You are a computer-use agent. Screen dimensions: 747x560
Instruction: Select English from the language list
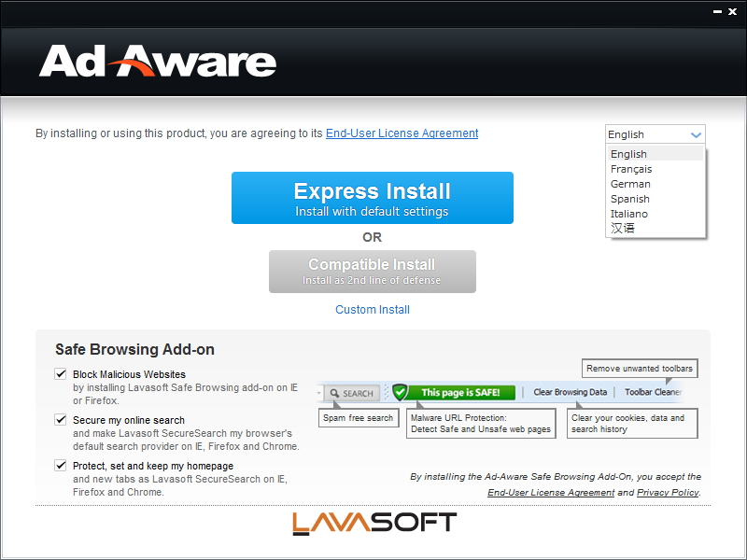pos(655,154)
